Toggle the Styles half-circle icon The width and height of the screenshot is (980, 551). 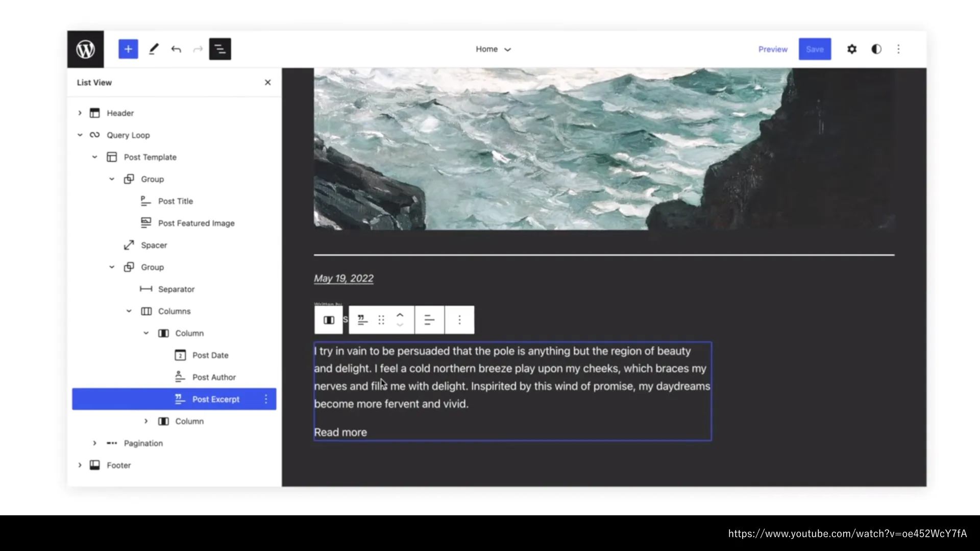point(876,49)
